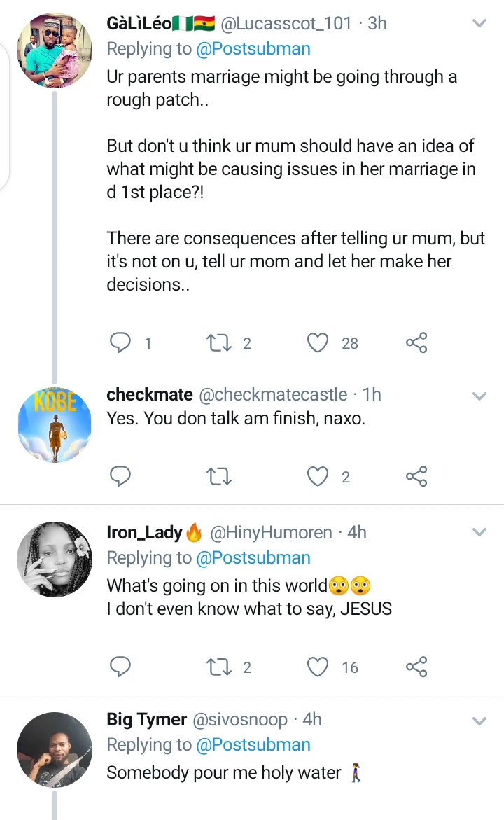The height and width of the screenshot is (820, 504).
Task: Like Iron_Lady's tweet with 16 likes
Action: (318, 667)
